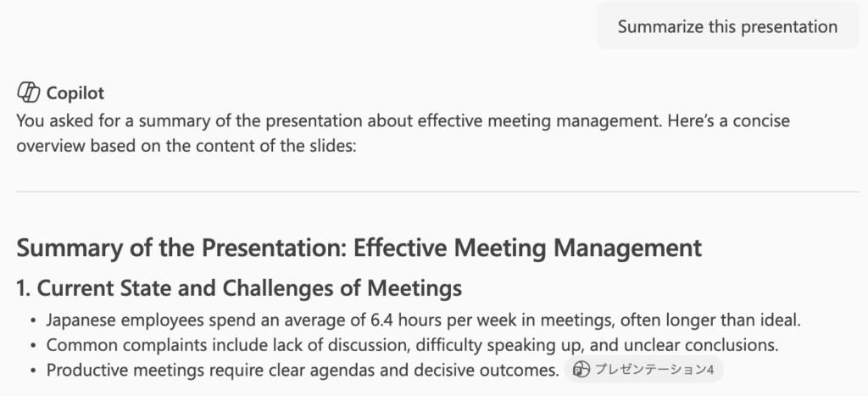Click "Effective Meeting Management" in the large heading
The image size is (868, 396).
click(527, 248)
